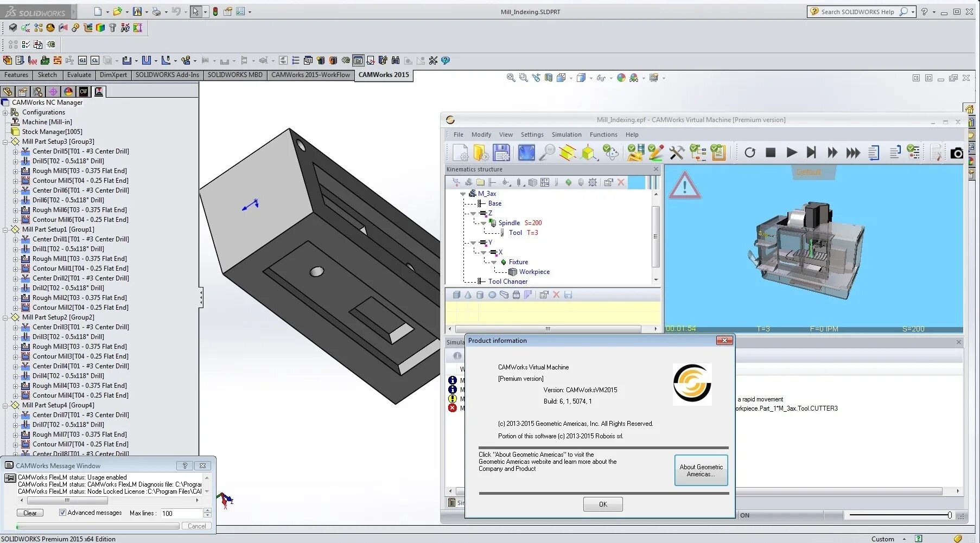Expand Rough Mill5[T03 - 0.375 Flat End]
Image resolution: width=980 pixels, height=543 pixels.
click(15, 171)
